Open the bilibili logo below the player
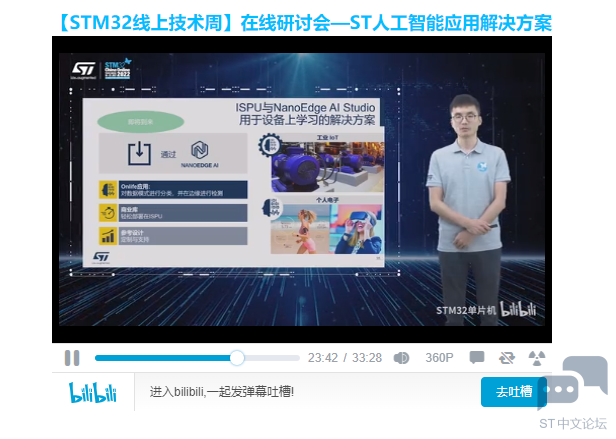The width and height of the screenshot is (616, 439). pyautogui.click(x=93, y=392)
